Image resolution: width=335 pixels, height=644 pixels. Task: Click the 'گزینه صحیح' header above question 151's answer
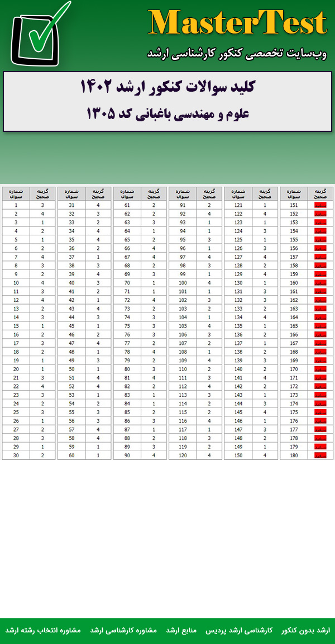coord(320,193)
